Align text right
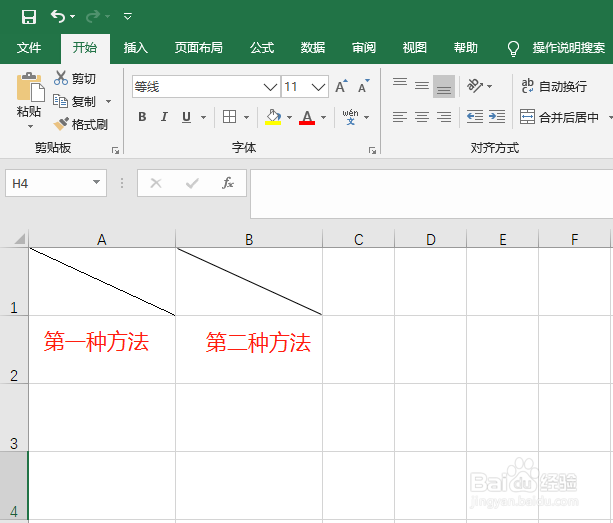Viewport: 613px width, 523px height. point(444,117)
